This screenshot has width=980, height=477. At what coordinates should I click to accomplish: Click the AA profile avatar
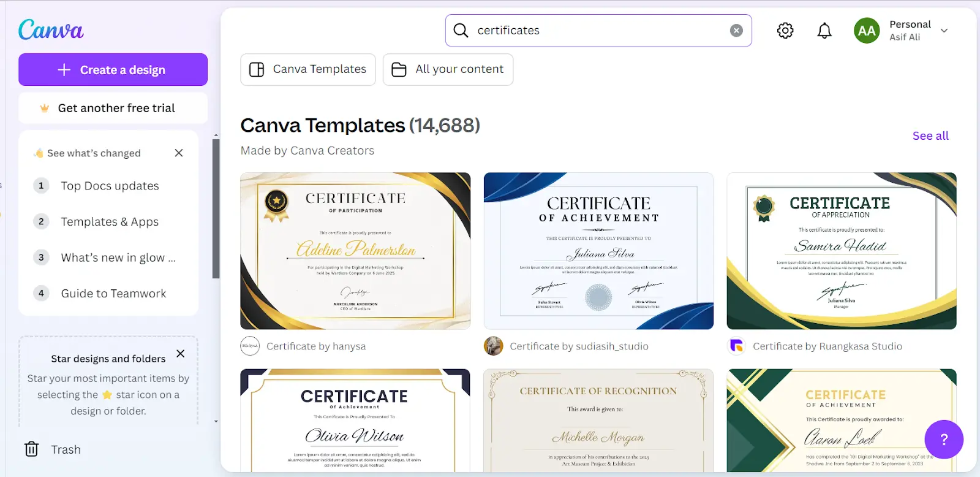pyautogui.click(x=867, y=31)
